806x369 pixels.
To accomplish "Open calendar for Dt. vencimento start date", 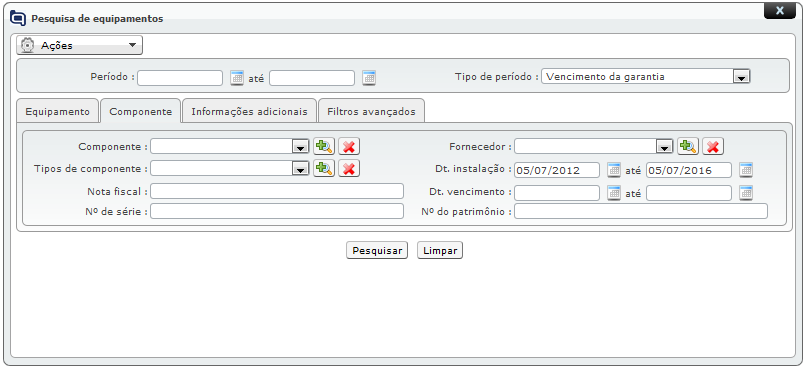I will point(614,193).
